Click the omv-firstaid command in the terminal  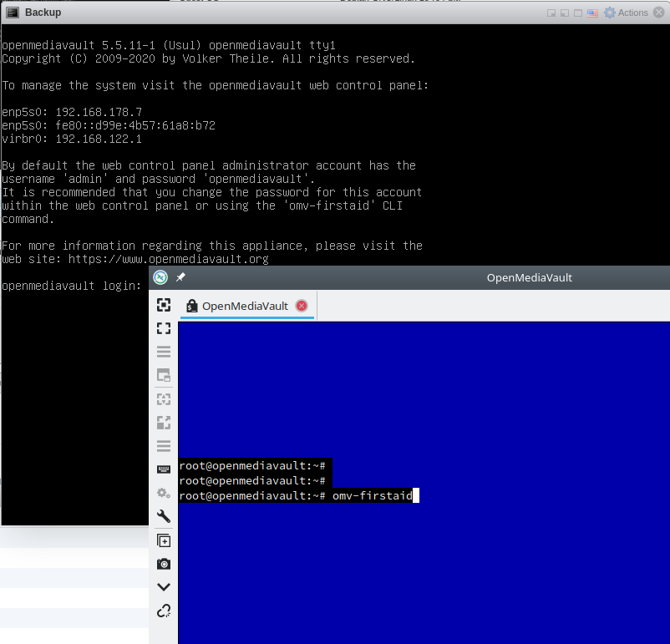point(372,495)
